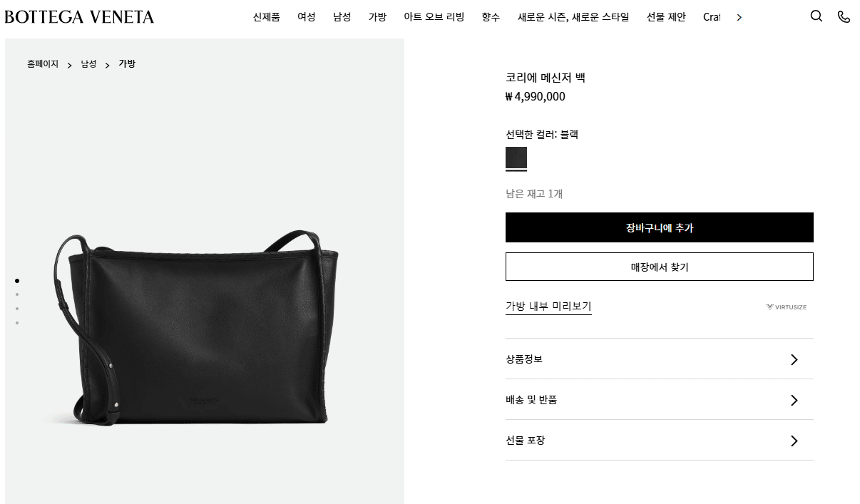Expand the 배송 및 반품 section

coord(659,399)
